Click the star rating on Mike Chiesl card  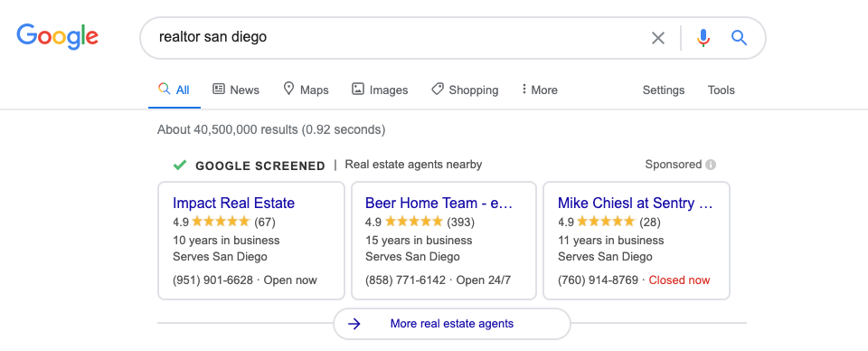(606, 222)
